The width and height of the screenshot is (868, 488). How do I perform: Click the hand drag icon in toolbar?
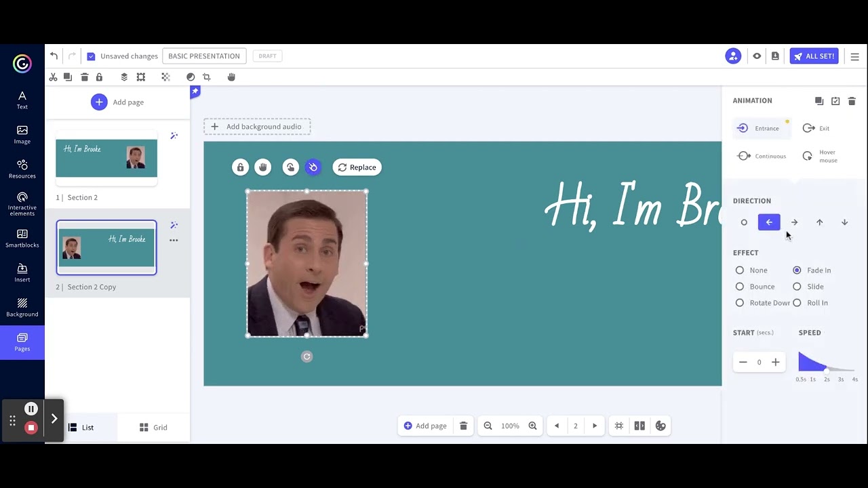pyautogui.click(x=231, y=77)
